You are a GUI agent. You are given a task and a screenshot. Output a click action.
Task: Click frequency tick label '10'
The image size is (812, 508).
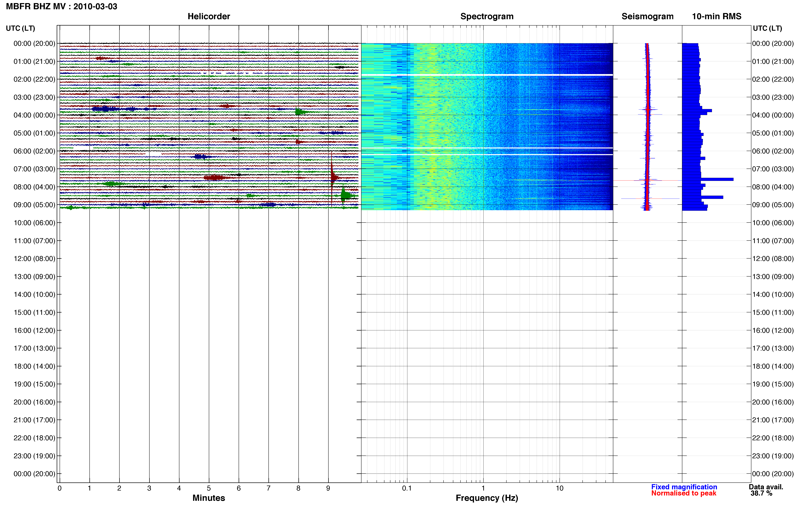coord(559,488)
